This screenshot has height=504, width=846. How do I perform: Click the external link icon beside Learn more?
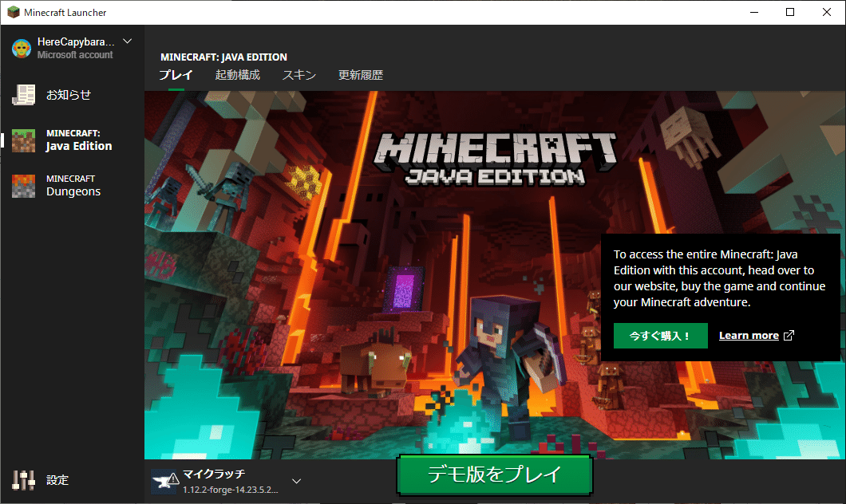click(789, 335)
